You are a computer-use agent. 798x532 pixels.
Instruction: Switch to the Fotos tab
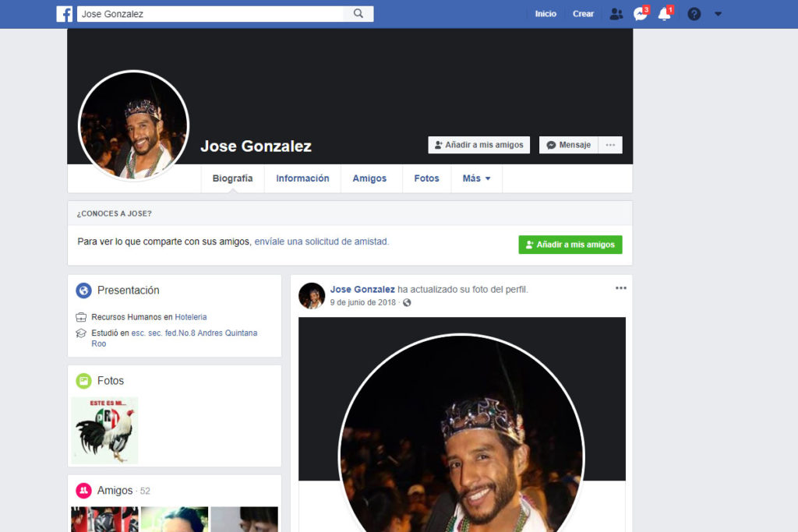tap(426, 178)
